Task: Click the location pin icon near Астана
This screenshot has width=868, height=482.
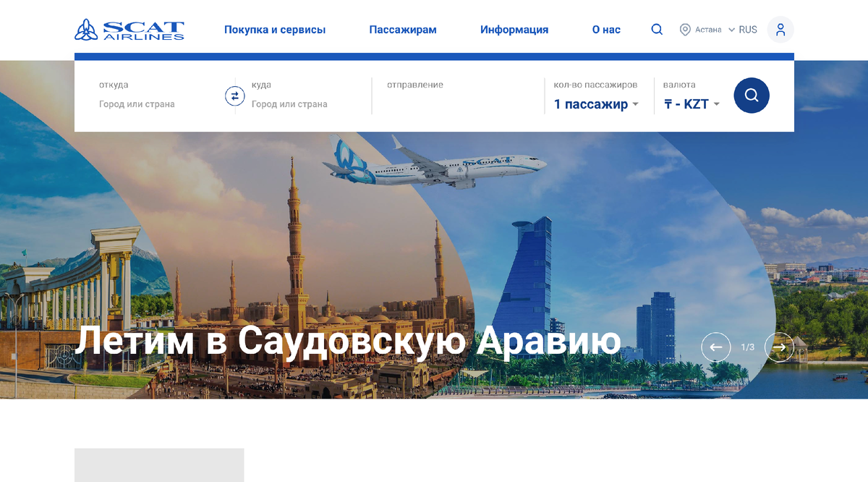Action: [x=685, y=30]
